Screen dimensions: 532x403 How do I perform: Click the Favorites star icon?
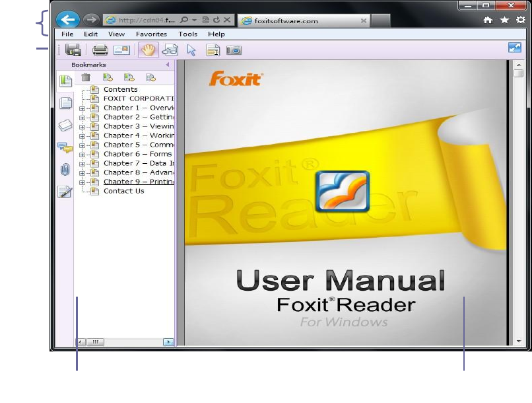(504, 20)
